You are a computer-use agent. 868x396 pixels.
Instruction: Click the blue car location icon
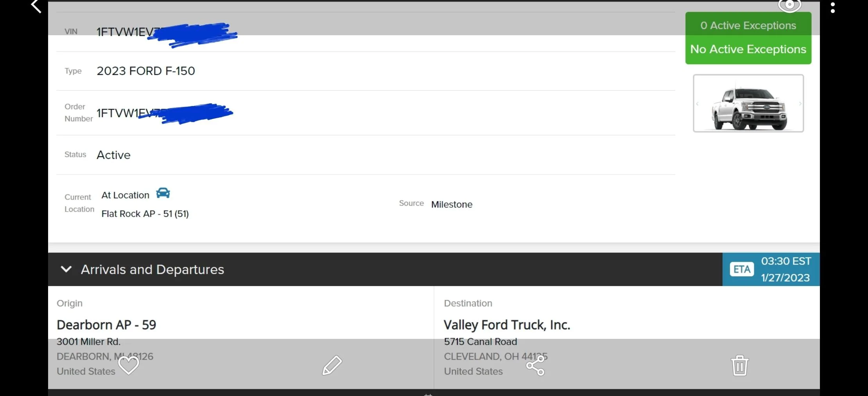pyautogui.click(x=163, y=193)
